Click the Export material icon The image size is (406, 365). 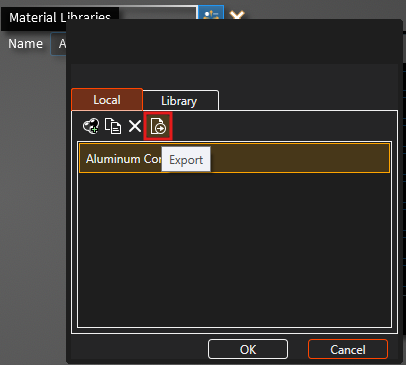pyautogui.click(x=158, y=126)
